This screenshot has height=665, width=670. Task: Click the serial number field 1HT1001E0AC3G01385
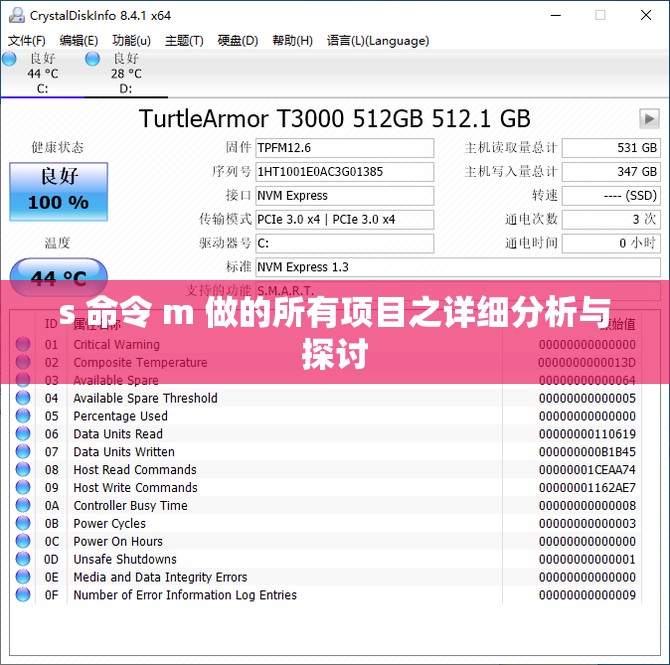[x=344, y=172]
